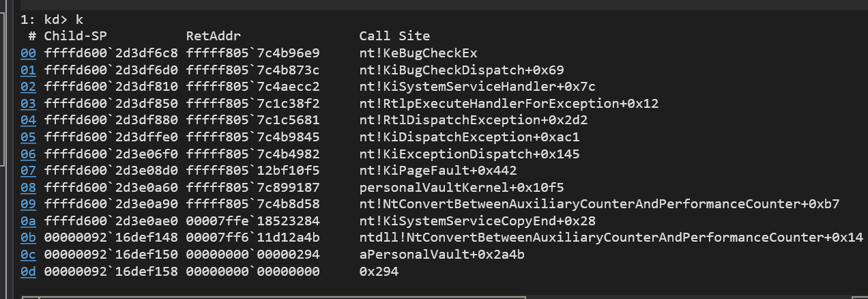Open frame 05 KiDispatchException link
This screenshot has height=299, width=868.
click(x=29, y=137)
